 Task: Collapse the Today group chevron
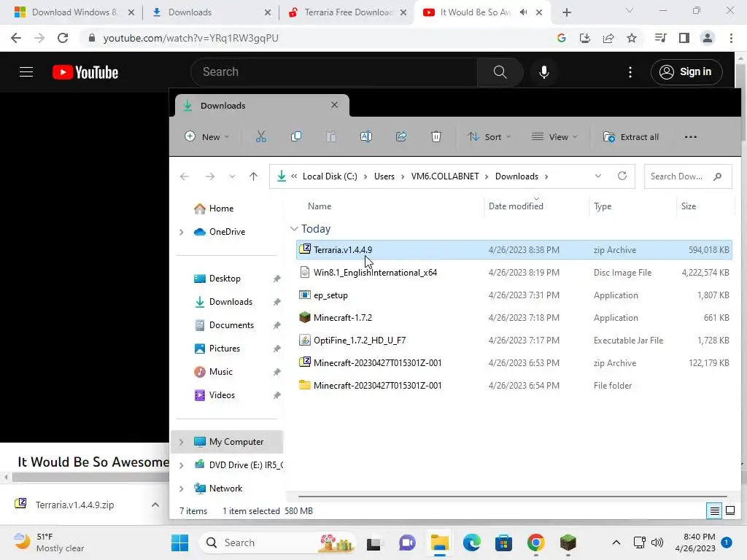(294, 229)
